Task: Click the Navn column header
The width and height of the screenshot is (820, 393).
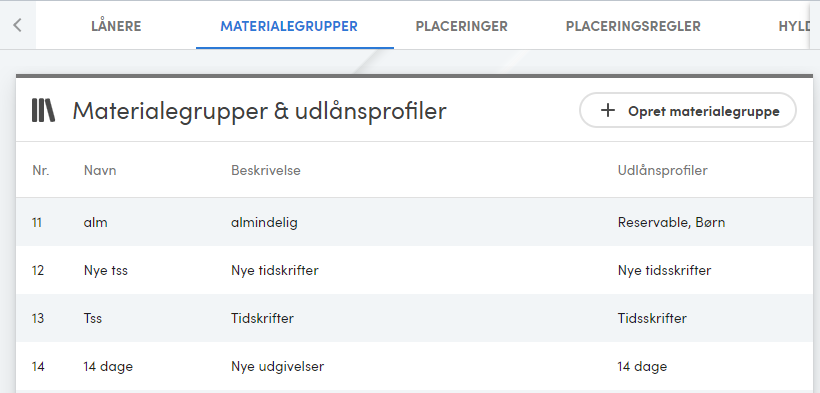Action: pos(100,171)
